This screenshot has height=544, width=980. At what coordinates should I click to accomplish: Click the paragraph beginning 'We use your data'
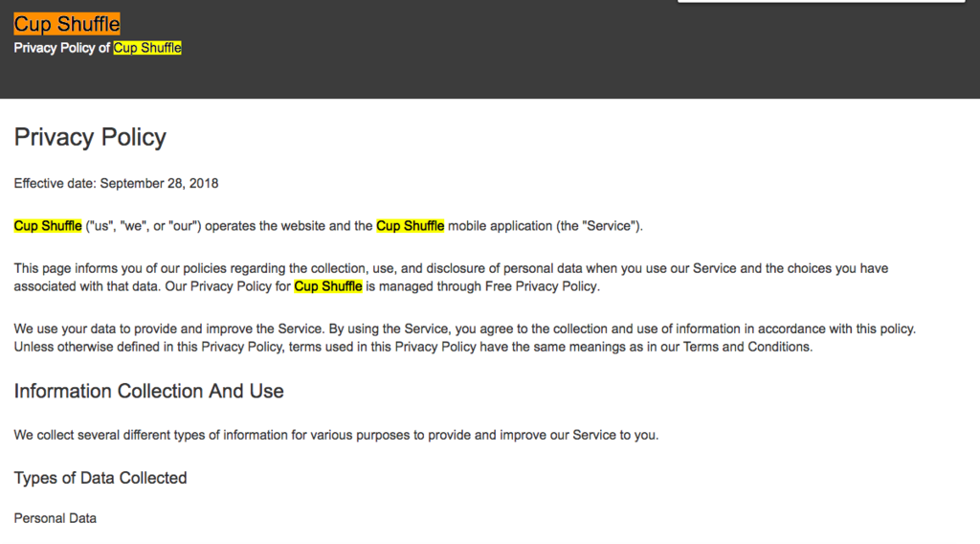pyautogui.click(x=464, y=338)
